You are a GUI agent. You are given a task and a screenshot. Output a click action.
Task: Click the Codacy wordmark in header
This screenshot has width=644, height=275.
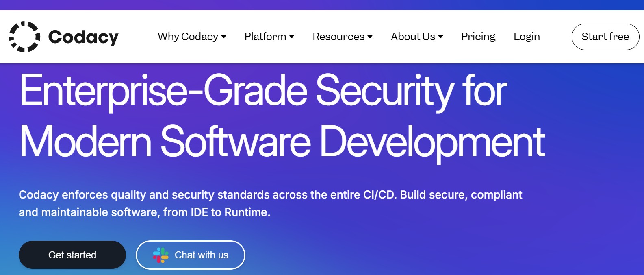(x=83, y=37)
